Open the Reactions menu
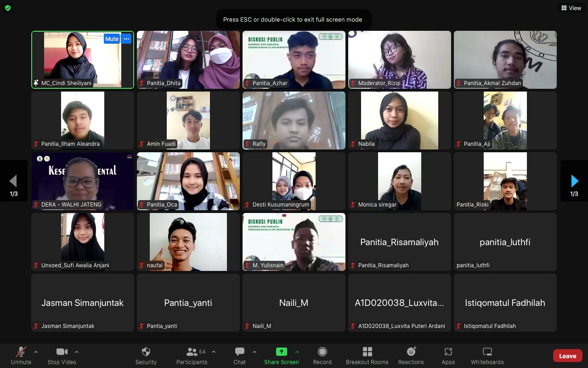Image resolution: width=588 pixels, height=368 pixels. point(411,352)
